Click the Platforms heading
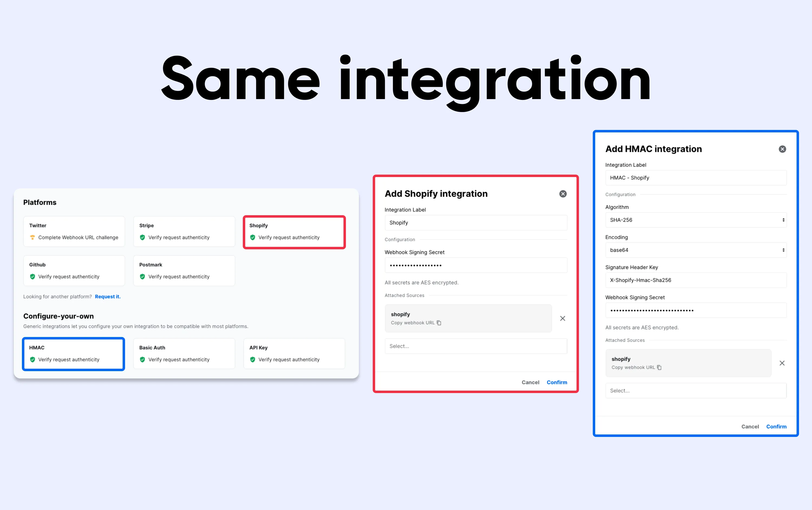The width and height of the screenshot is (812, 510). [40, 202]
